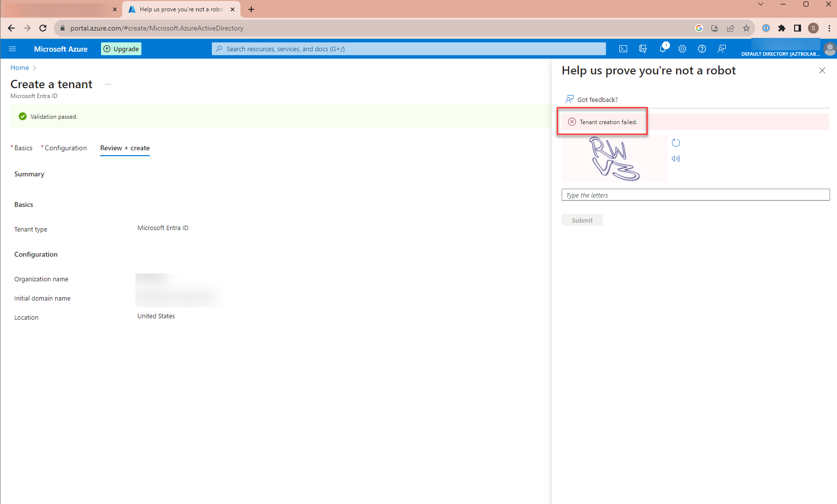This screenshot has width=837, height=504.
Task: Switch to the Configuration tab
Action: coord(66,148)
